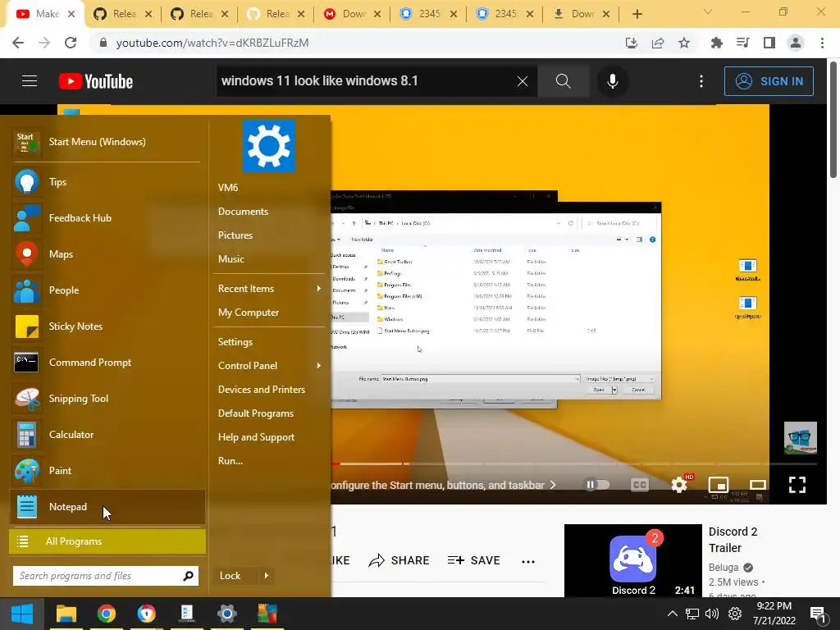
Task: Open Chrome extensions puzzle icon
Action: [716, 43]
